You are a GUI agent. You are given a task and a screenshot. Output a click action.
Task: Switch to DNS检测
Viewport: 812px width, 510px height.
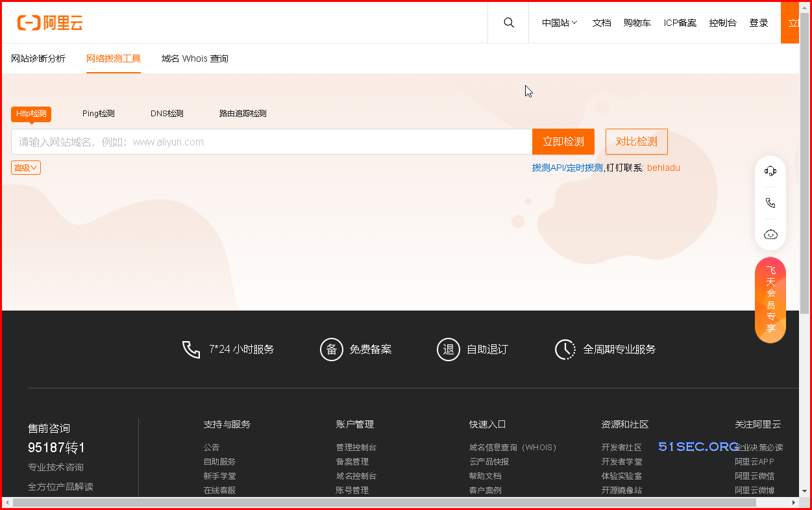click(167, 114)
